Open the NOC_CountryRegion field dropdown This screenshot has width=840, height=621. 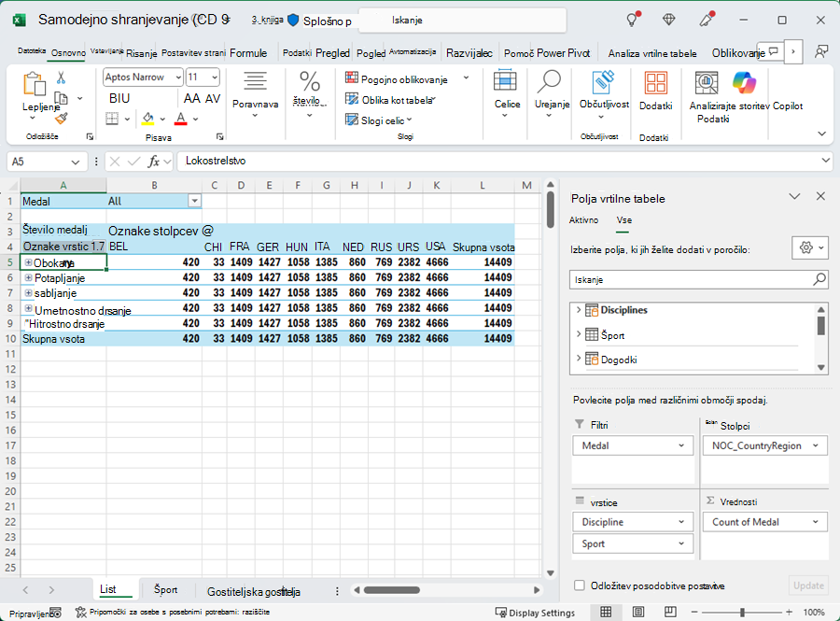tap(816, 445)
